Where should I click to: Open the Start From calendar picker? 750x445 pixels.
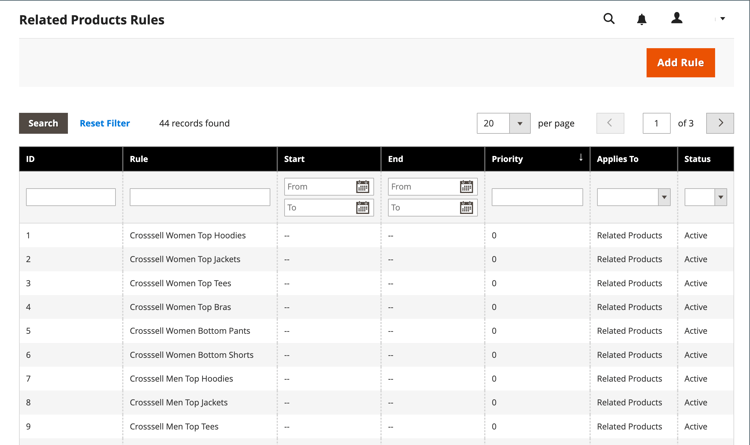click(363, 187)
